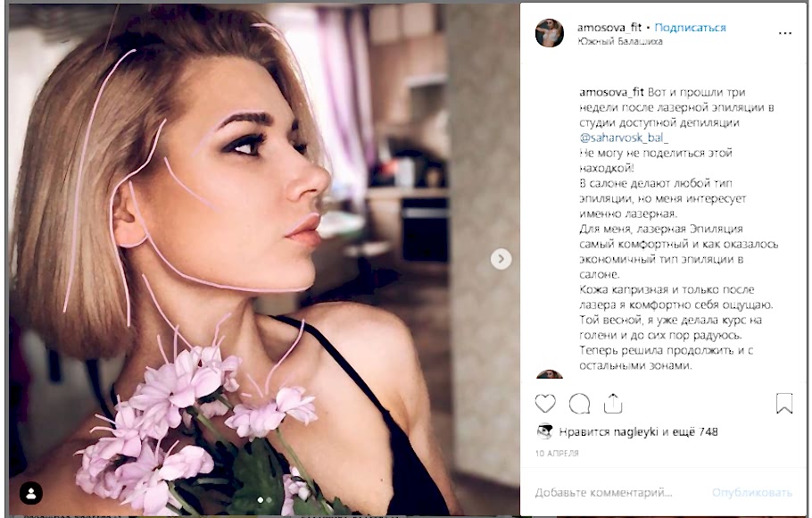The image size is (812, 518).
Task: Open the profile avatar in the post header
Action: click(x=550, y=33)
